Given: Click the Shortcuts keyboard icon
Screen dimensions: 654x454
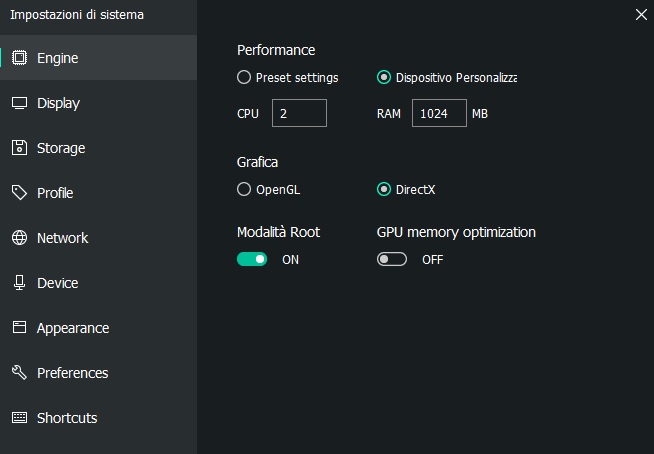Looking at the screenshot, I should tap(19, 418).
